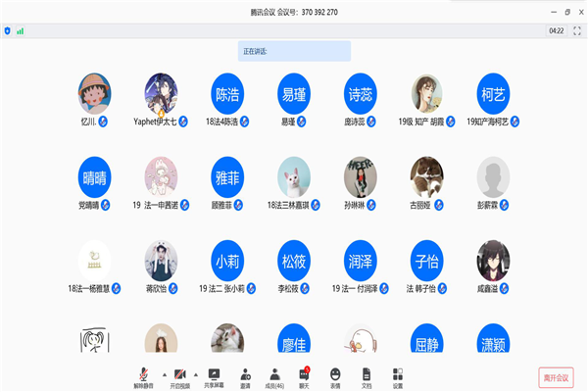The height and width of the screenshot is (392, 588).
Task: Open the emoji reactions (表情) menu
Action: [x=335, y=375]
